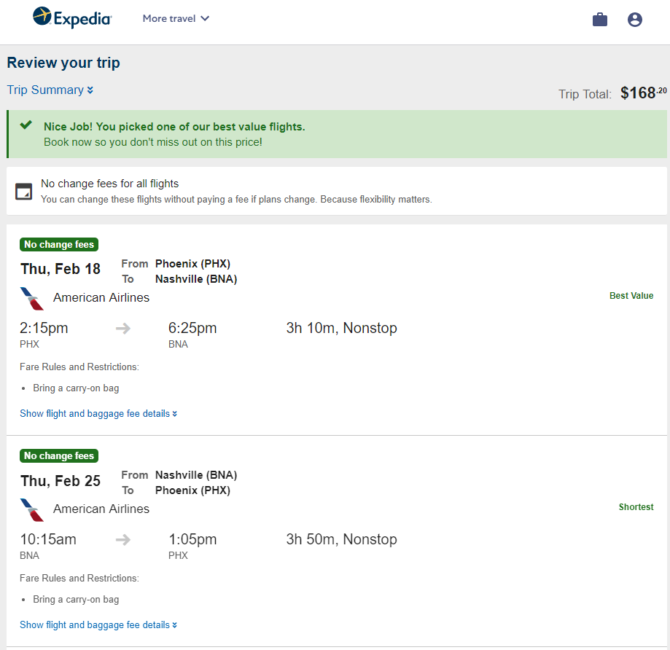Click the Best Value label
670x650 pixels.
631,296
